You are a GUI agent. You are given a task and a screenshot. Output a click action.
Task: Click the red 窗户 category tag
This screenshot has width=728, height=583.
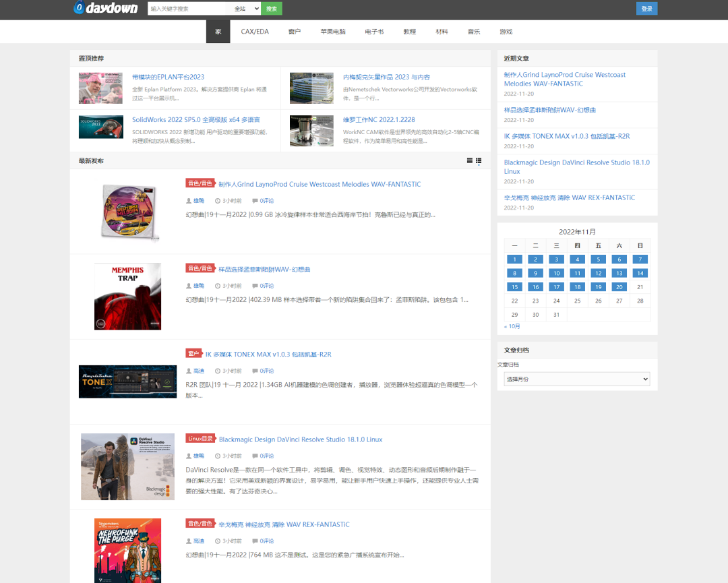pos(193,354)
